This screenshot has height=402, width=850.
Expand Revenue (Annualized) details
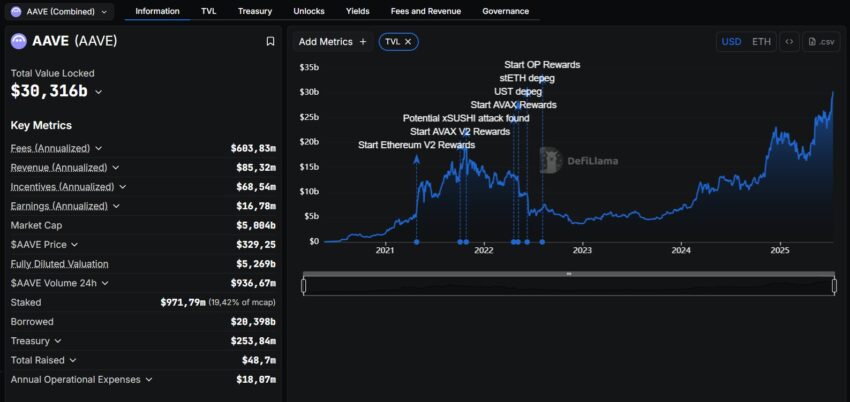pos(115,167)
